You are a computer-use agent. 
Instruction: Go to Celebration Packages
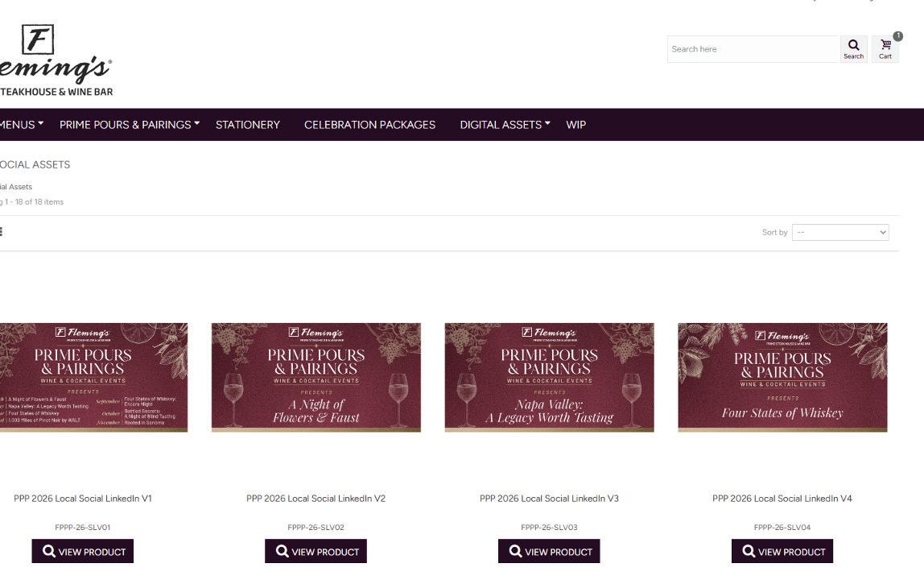pos(369,125)
